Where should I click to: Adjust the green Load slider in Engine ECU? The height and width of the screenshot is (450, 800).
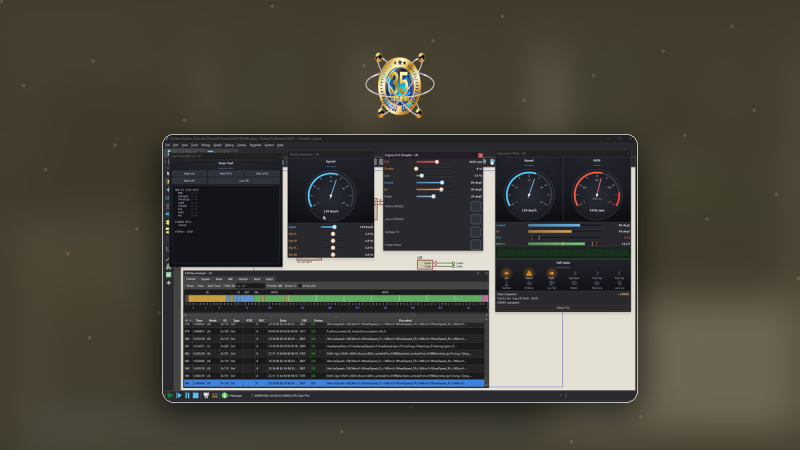tap(421, 176)
